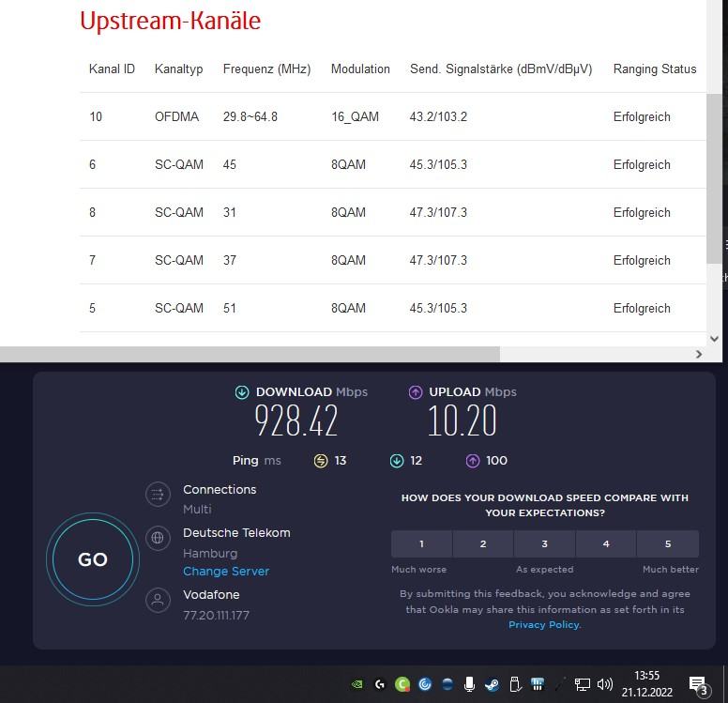Click the blue spiral tray icon
The width and height of the screenshot is (728, 703).
[425, 684]
